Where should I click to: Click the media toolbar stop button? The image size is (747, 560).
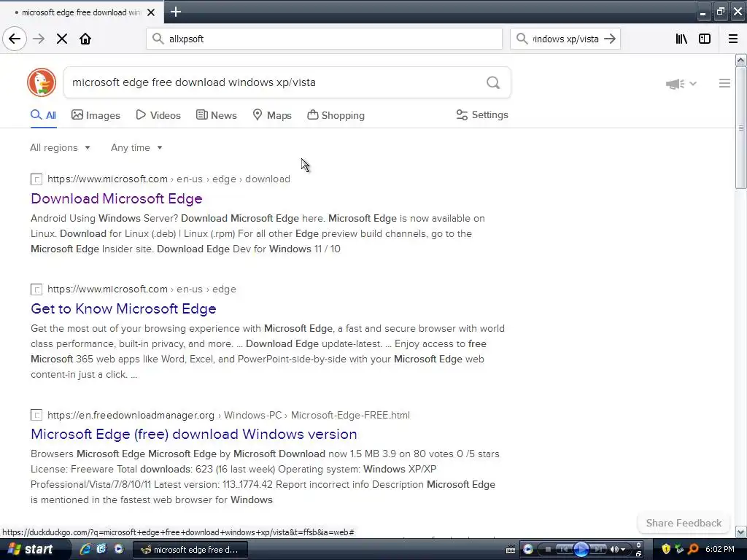coord(548,550)
